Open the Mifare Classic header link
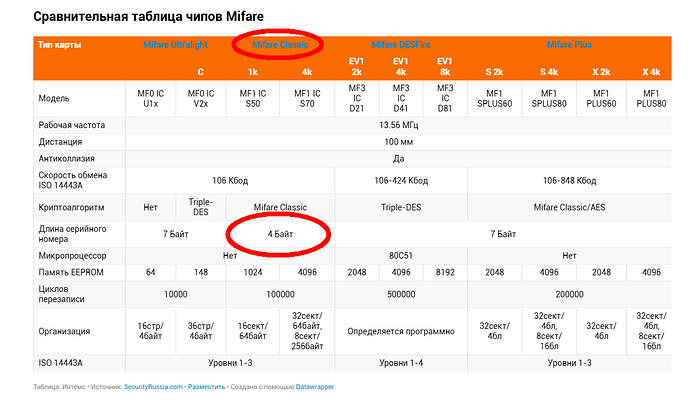This screenshot has width=690, height=409. [280, 44]
